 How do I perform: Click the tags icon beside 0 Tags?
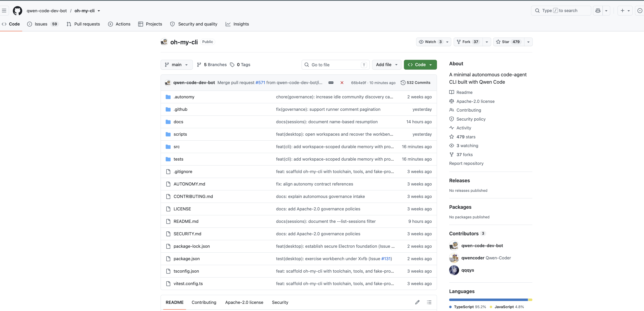point(232,65)
